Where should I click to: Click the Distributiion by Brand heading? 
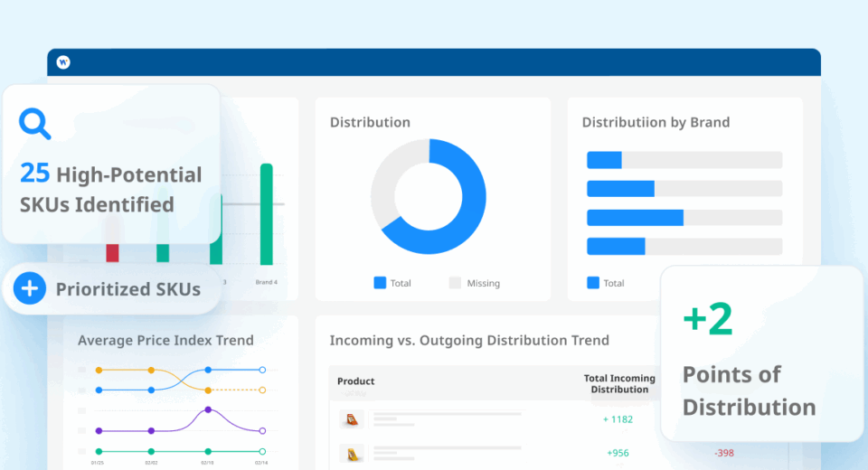click(x=656, y=122)
